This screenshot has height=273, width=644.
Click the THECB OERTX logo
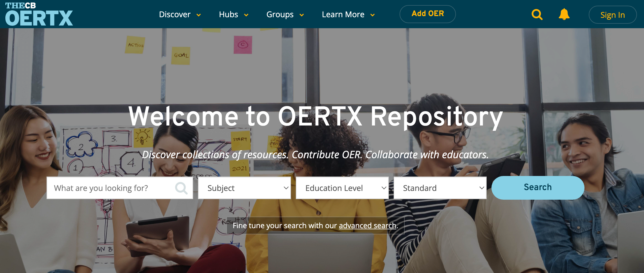[39, 14]
